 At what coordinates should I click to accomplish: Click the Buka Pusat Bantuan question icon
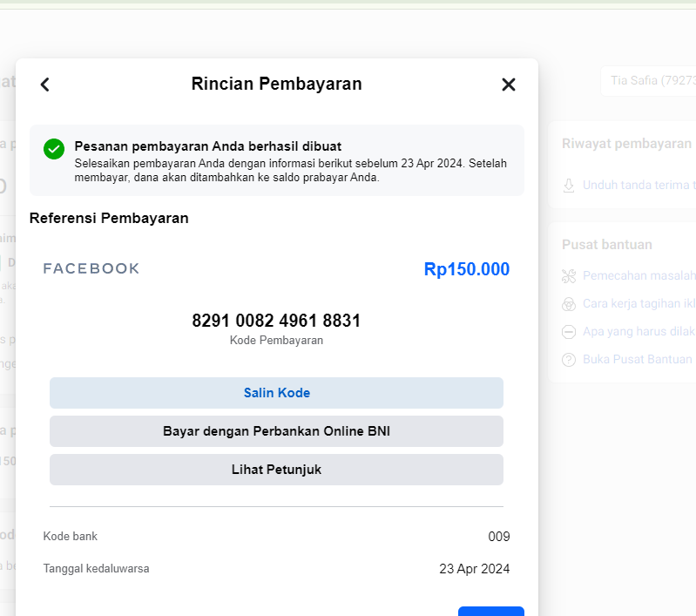[569, 360]
